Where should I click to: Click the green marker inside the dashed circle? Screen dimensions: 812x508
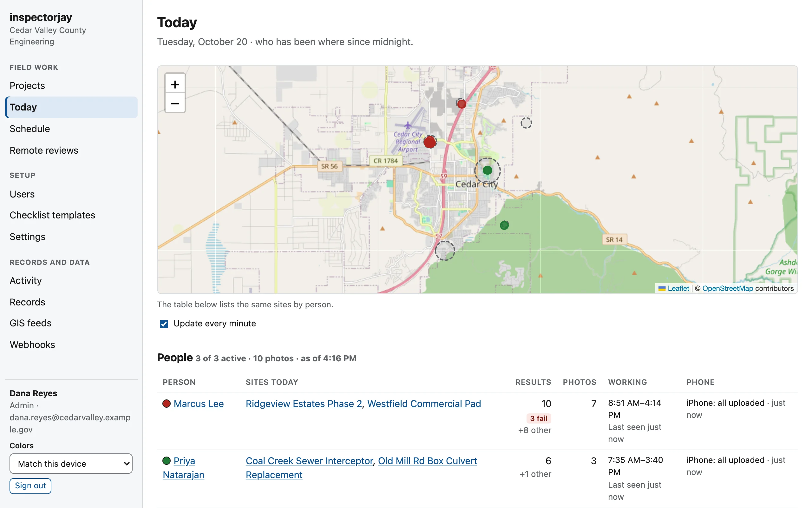[x=487, y=170]
